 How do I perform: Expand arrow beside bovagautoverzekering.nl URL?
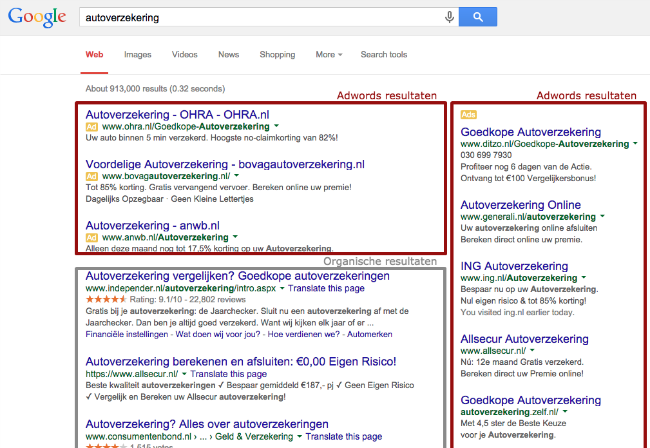click(236, 175)
